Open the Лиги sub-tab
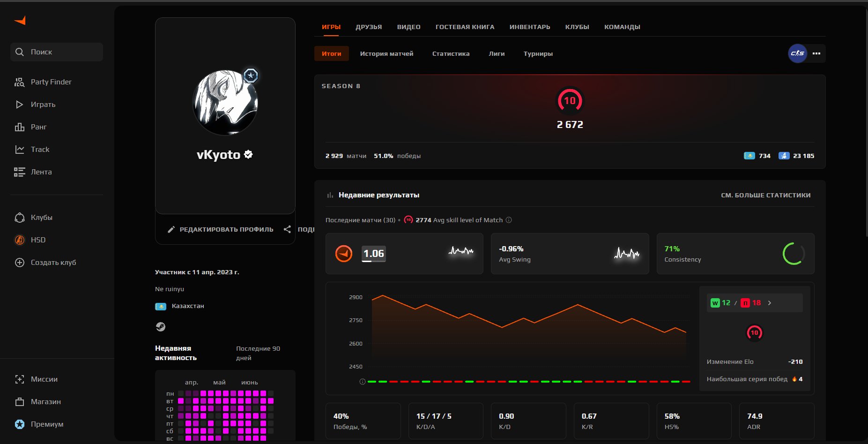 click(497, 53)
